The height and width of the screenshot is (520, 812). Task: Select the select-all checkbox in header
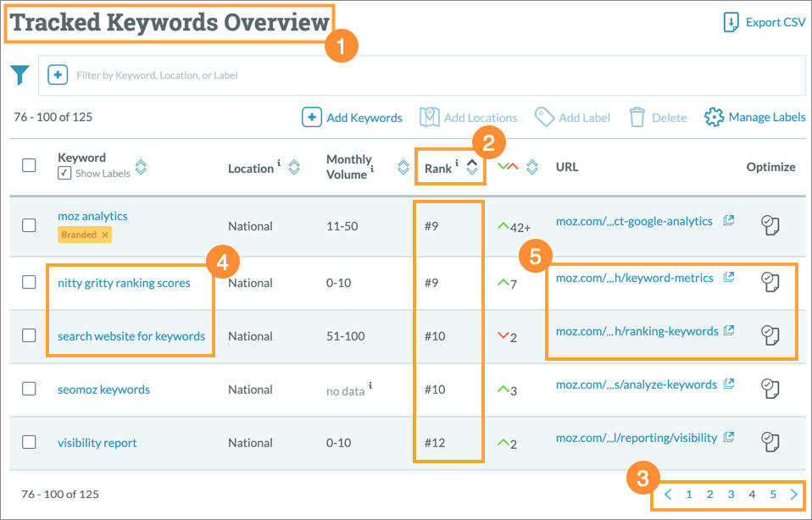coord(31,167)
